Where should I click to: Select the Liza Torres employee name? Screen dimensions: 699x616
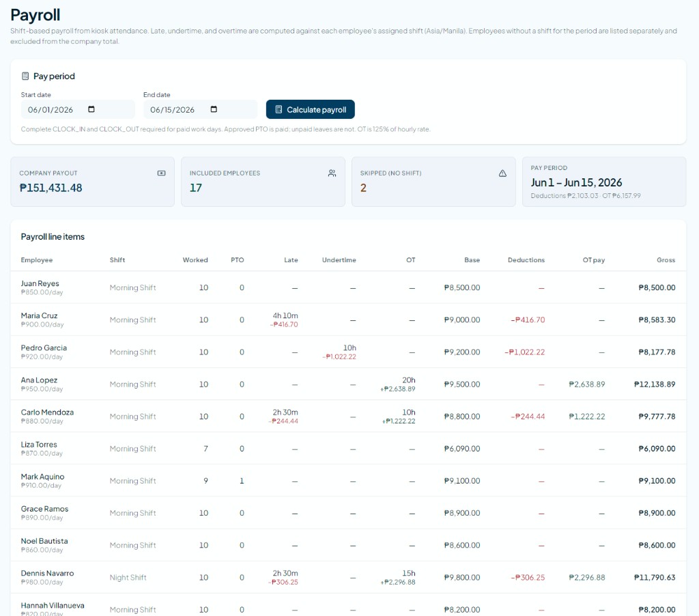tap(39, 445)
